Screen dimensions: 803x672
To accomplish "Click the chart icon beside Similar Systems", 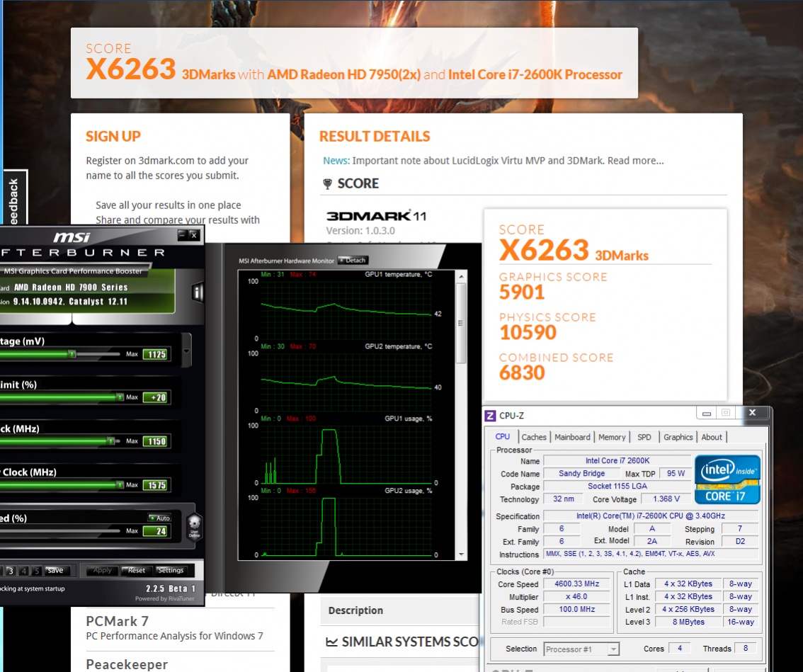I will 332,642.
